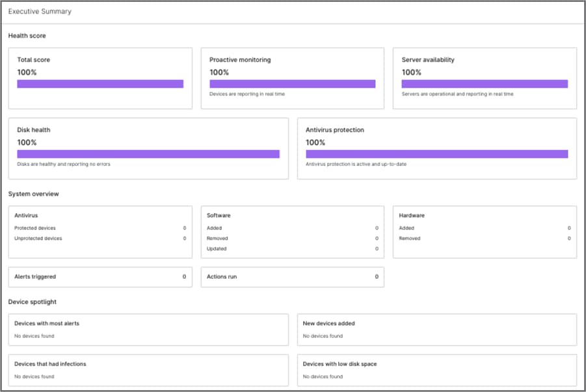Click the Disk health progress bar
The height and width of the screenshot is (392, 586).
coord(148,154)
